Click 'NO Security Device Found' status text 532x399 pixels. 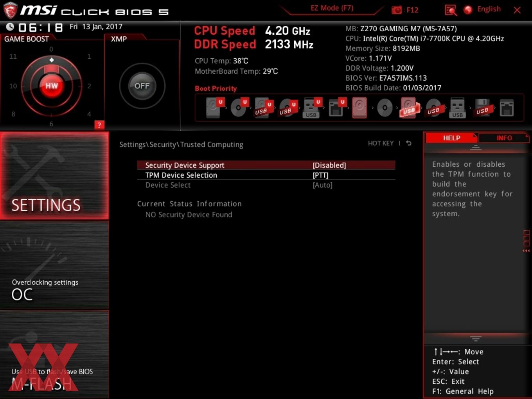pos(189,214)
